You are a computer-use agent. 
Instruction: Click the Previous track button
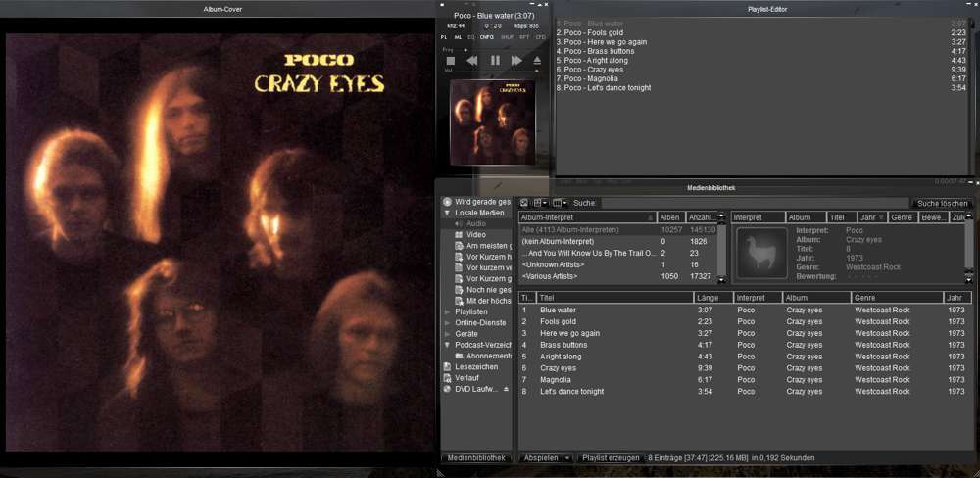472,61
